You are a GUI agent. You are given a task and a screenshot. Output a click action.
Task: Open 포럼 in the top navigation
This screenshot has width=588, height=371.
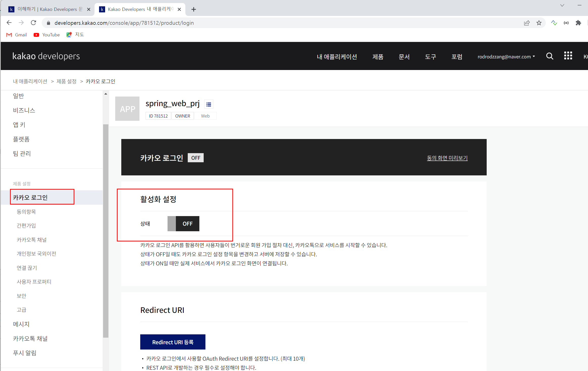pos(457,57)
